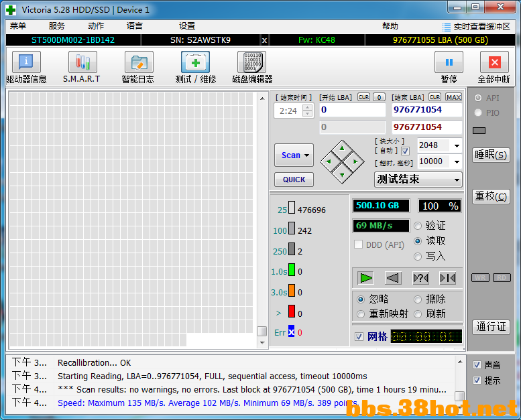Toggle the auto (自动) block size checkbox
The width and height of the screenshot is (521, 420).
405,151
